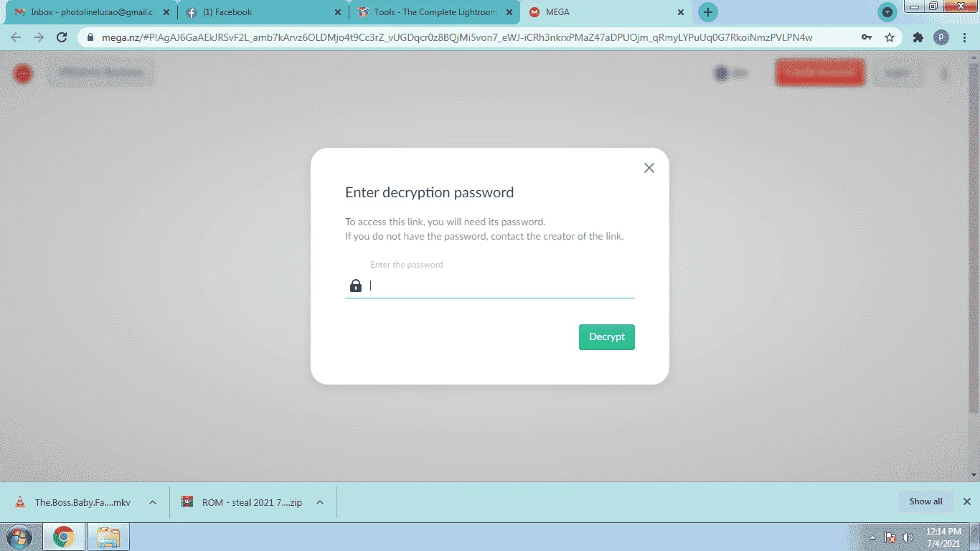Click the page scrollbar up arrow
The width and height of the screenshot is (980, 551).
(974, 56)
